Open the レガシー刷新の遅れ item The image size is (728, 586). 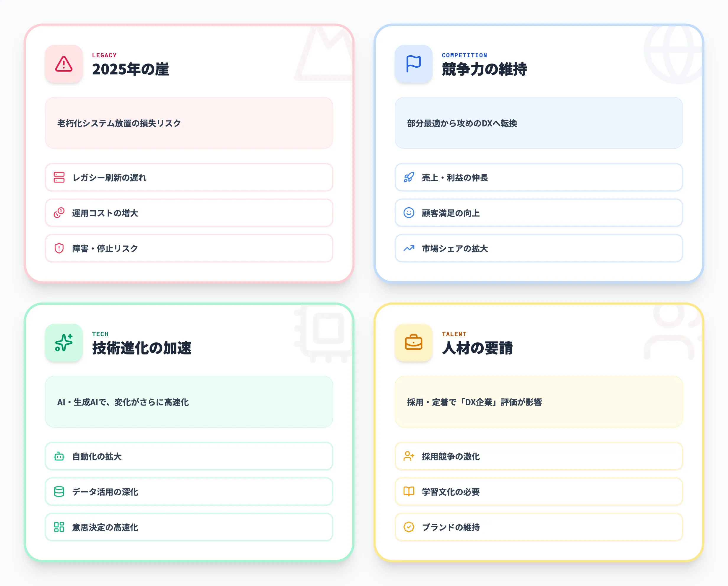pos(189,178)
